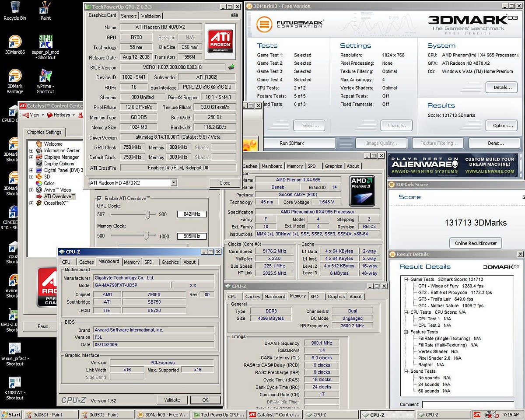The width and height of the screenshot is (525, 420).
Task: Open the Windows Start menu
Action: (x=11, y=414)
